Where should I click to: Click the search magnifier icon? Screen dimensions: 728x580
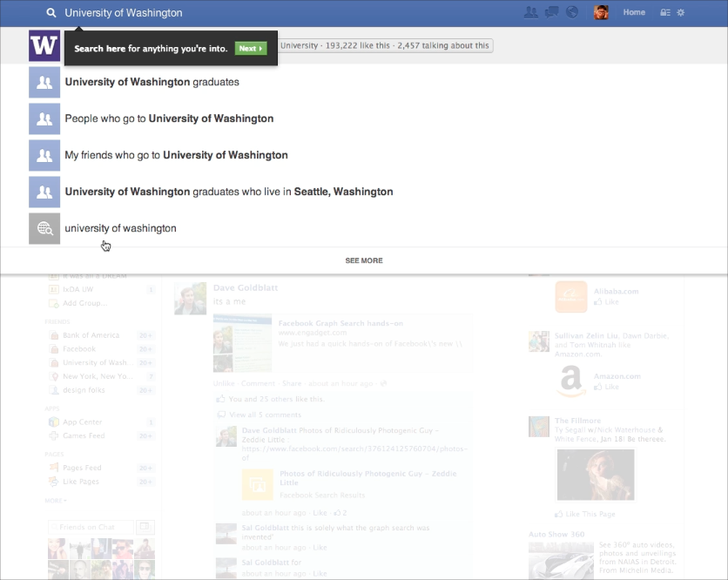51,13
